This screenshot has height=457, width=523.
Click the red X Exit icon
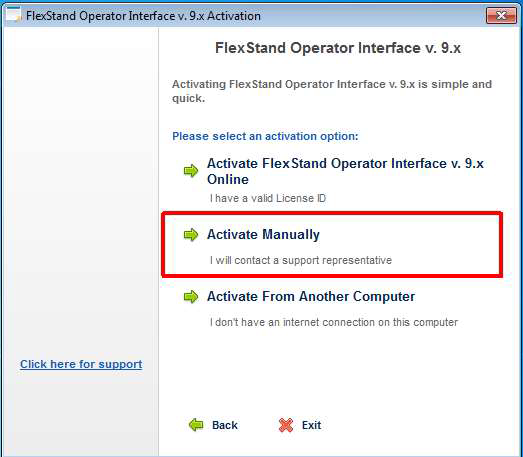click(x=286, y=425)
